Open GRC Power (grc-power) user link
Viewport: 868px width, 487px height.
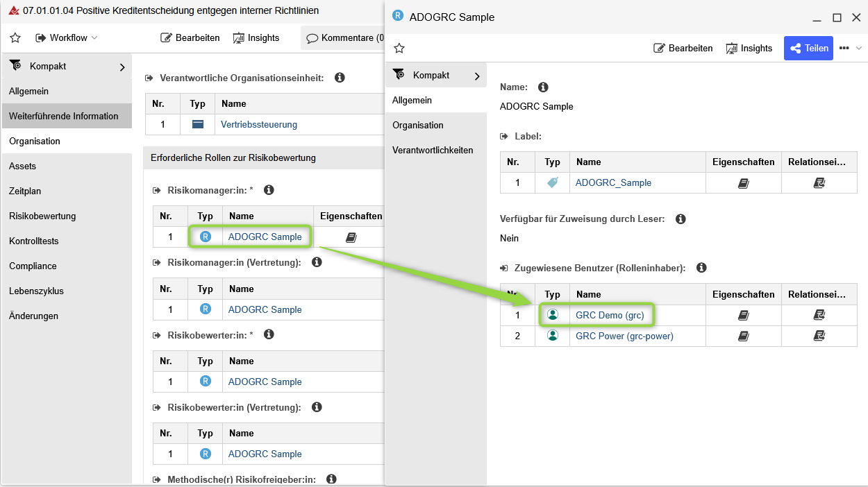click(624, 336)
